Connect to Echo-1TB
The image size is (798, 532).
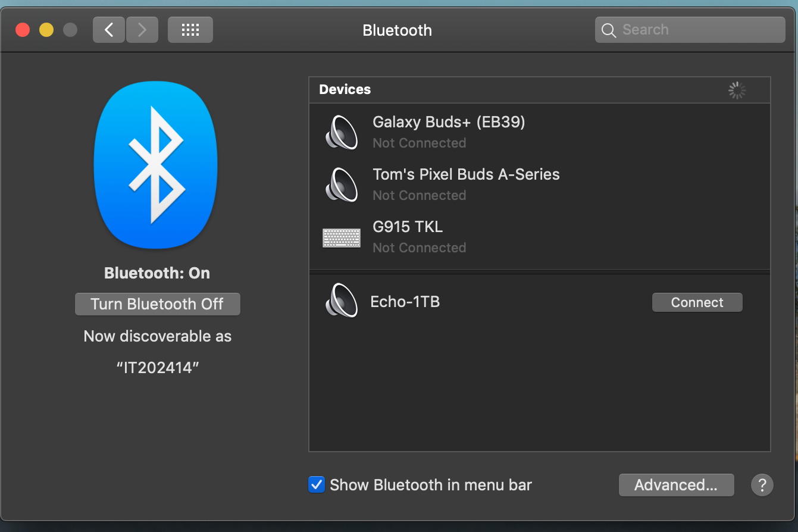point(697,302)
